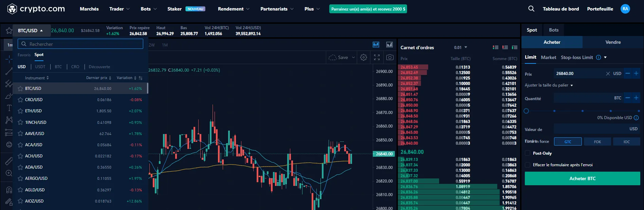This screenshot has height=210, width=644.
Task: Show both bids and asks order book layout
Action: 496,47
